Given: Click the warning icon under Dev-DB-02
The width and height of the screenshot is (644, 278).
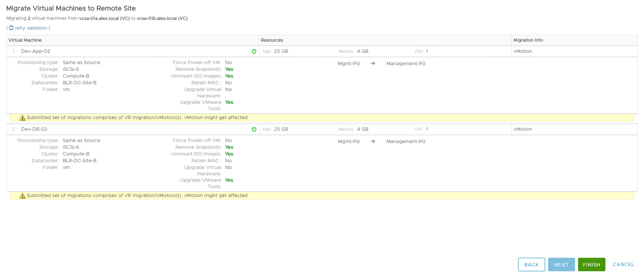Looking at the screenshot, I should [22, 196].
